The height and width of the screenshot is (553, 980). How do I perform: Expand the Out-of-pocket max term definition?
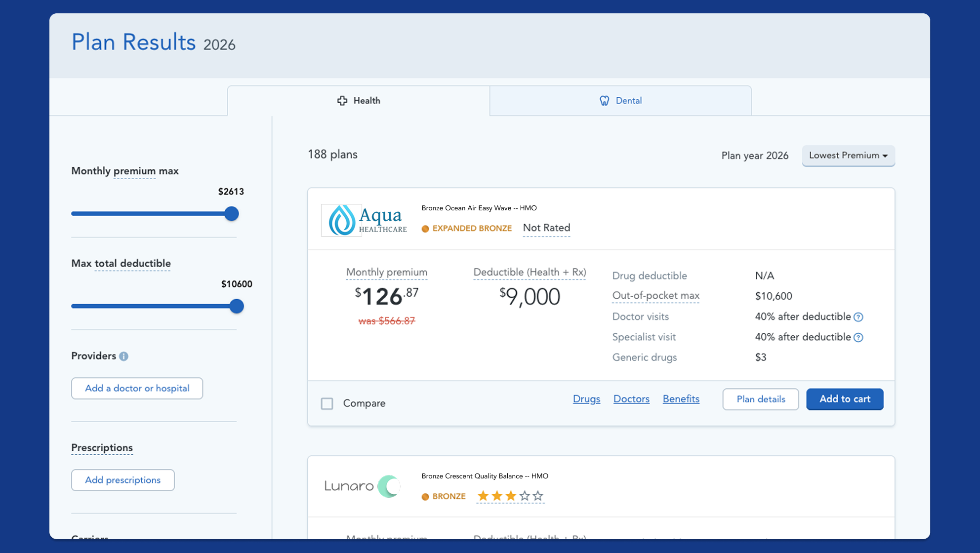(x=655, y=295)
